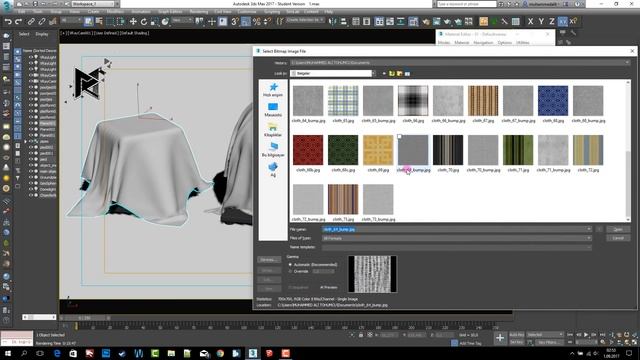Toggle the Spinner Snap icon
Viewport: 640px width, 360px height.
267,22
